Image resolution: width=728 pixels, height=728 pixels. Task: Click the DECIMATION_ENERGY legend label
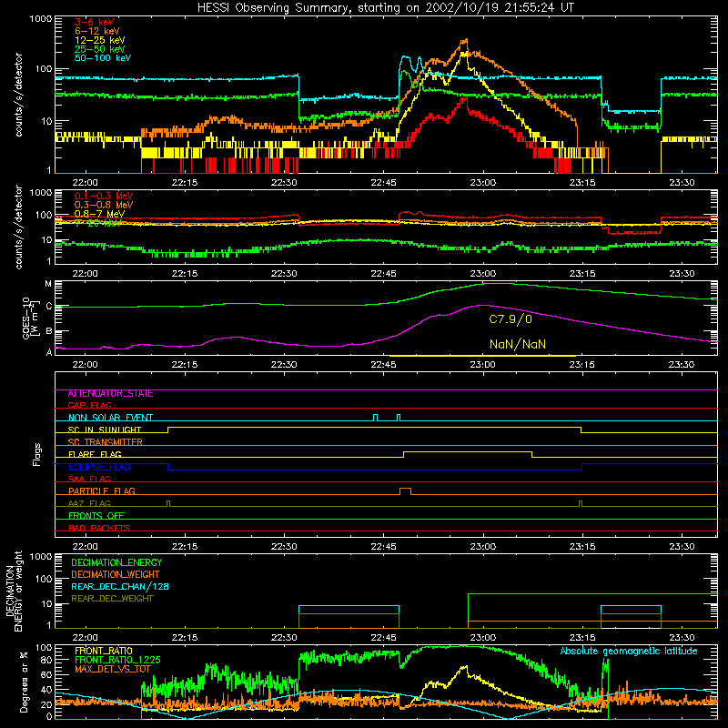pyautogui.click(x=116, y=562)
